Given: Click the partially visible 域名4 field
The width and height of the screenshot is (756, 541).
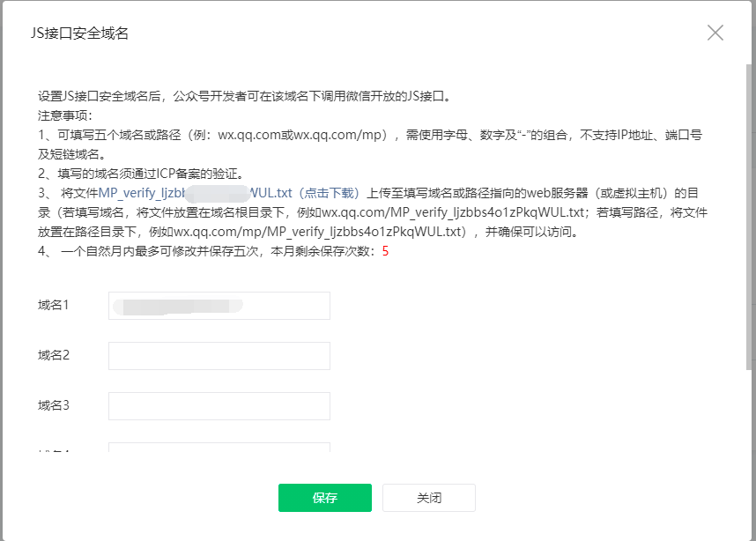Looking at the screenshot, I should [220, 448].
